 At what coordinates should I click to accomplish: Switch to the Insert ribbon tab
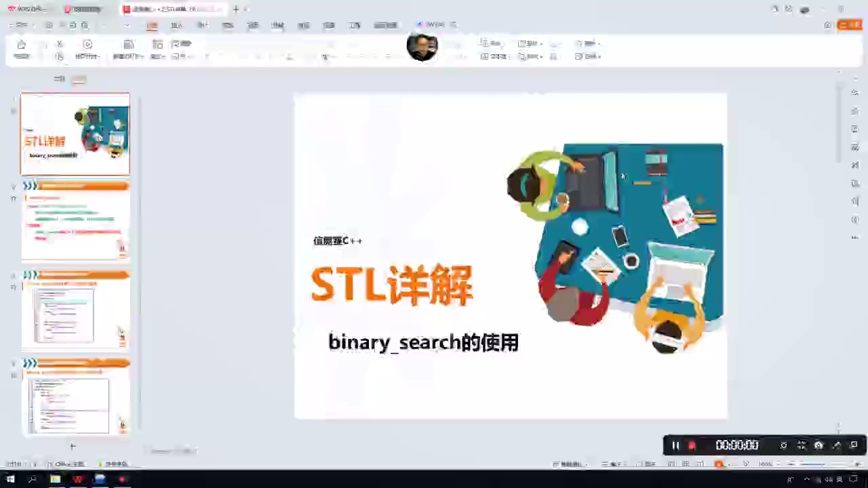(176, 24)
